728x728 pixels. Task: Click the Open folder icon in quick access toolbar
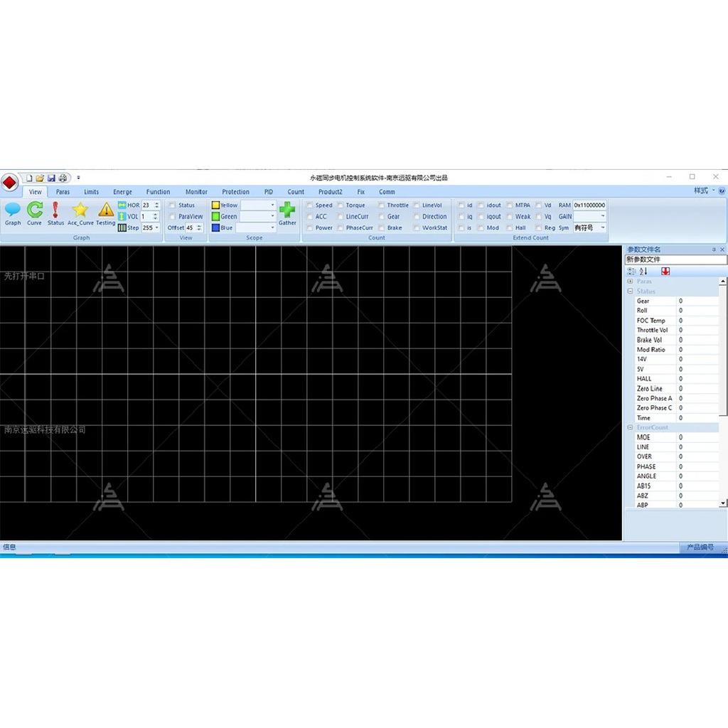40,178
